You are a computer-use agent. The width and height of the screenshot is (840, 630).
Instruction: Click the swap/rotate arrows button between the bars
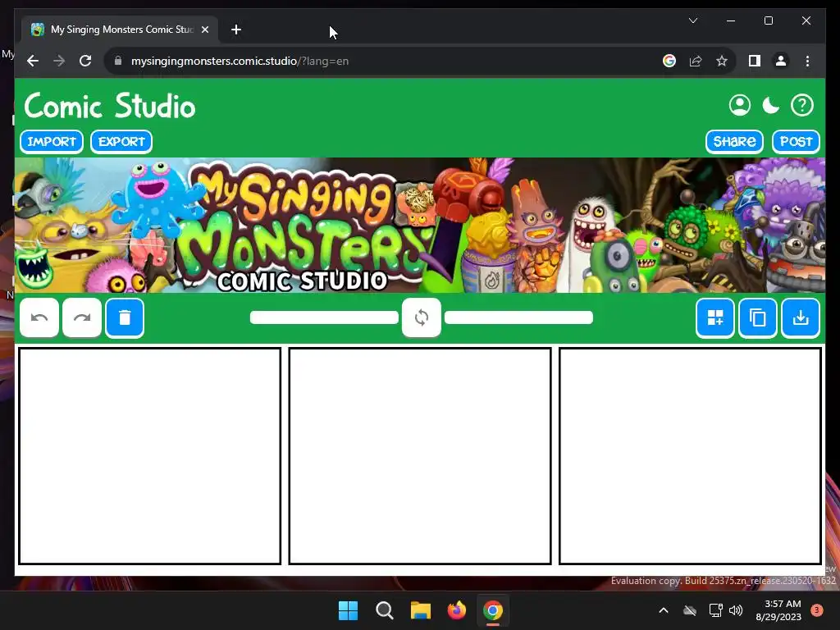click(422, 317)
